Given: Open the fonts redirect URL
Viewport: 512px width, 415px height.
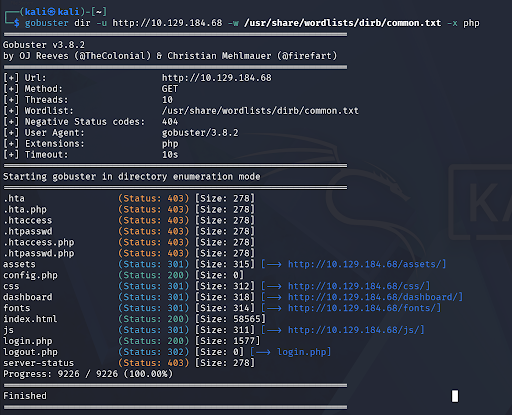Looking at the screenshot, I should (x=363, y=308).
